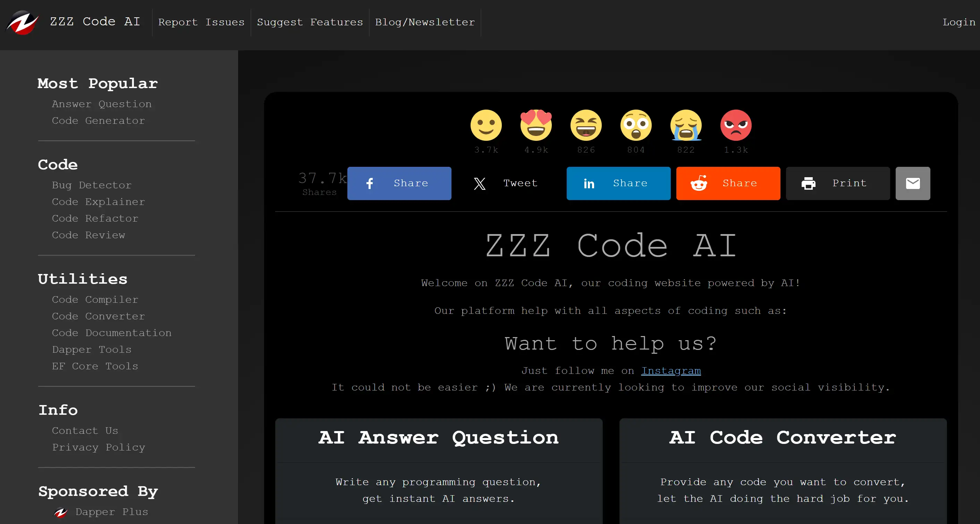
Task: Open Dapper Tools in the sidebar
Action: coord(92,350)
